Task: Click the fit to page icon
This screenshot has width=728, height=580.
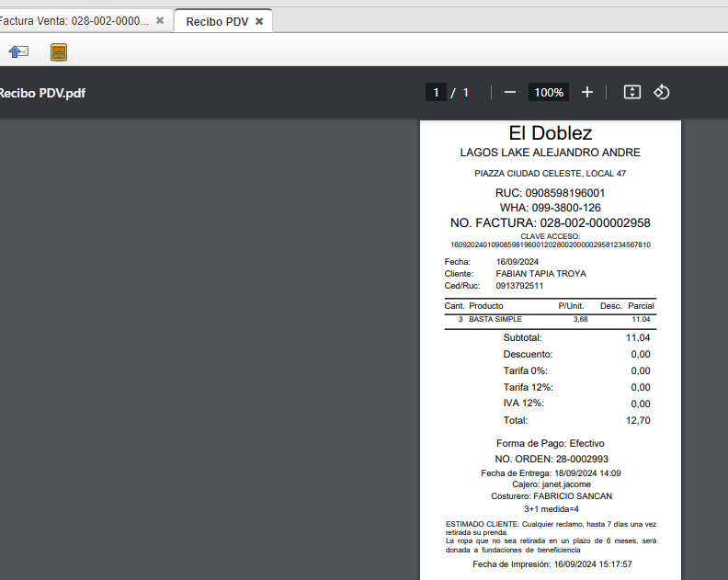Action: [631, 92]
